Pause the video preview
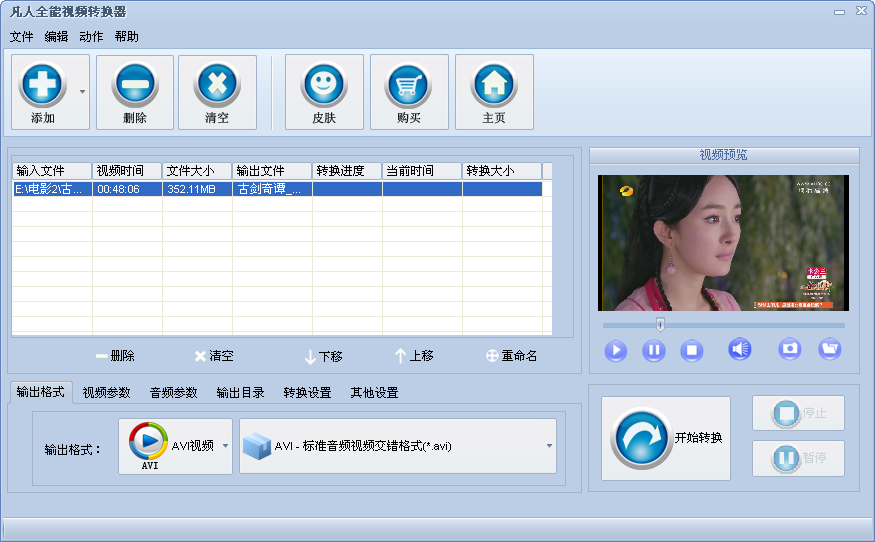This screenshot has height=542, width=875. (x=653, y=351)
